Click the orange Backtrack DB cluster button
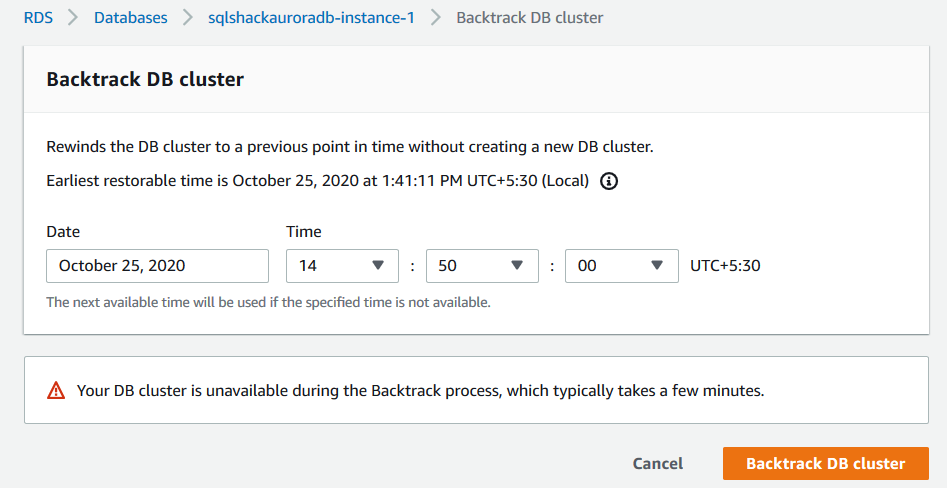The image size is (947, 488). coord(825,463)
